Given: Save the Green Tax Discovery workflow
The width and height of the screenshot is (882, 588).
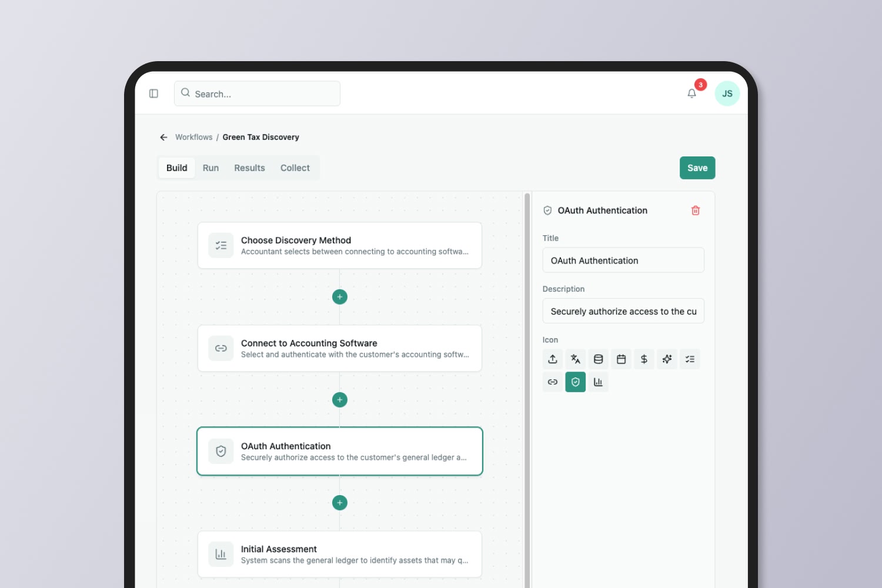Looking at the screenshot, I should (x=697, y=168).
